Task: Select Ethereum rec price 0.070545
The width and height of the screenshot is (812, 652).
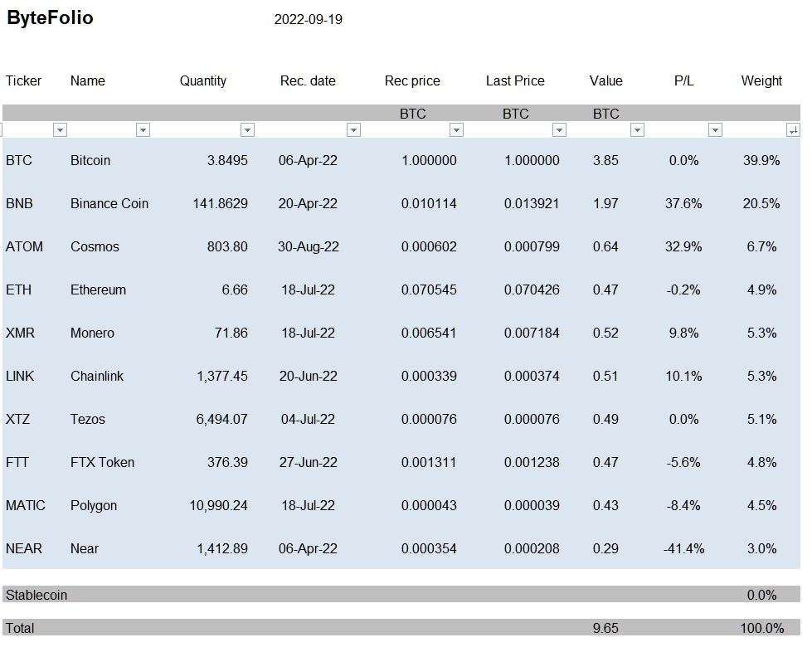Action: click(429, 290)
